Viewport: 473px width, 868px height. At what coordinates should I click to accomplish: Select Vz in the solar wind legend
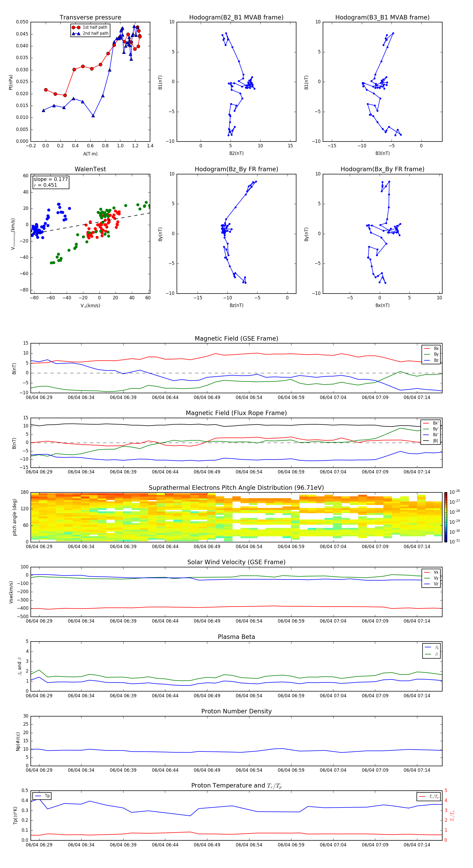click(x=431, y=584)
